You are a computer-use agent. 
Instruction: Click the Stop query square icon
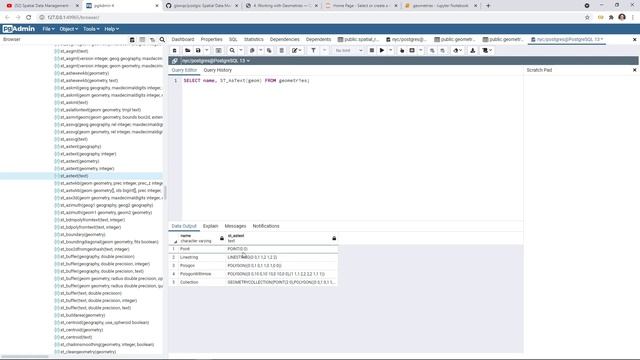pos(371,51)
